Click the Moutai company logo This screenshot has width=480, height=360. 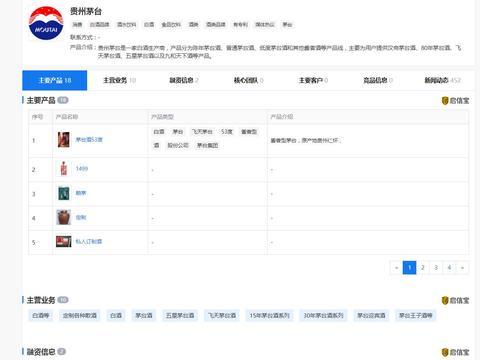tap(46, 23)
